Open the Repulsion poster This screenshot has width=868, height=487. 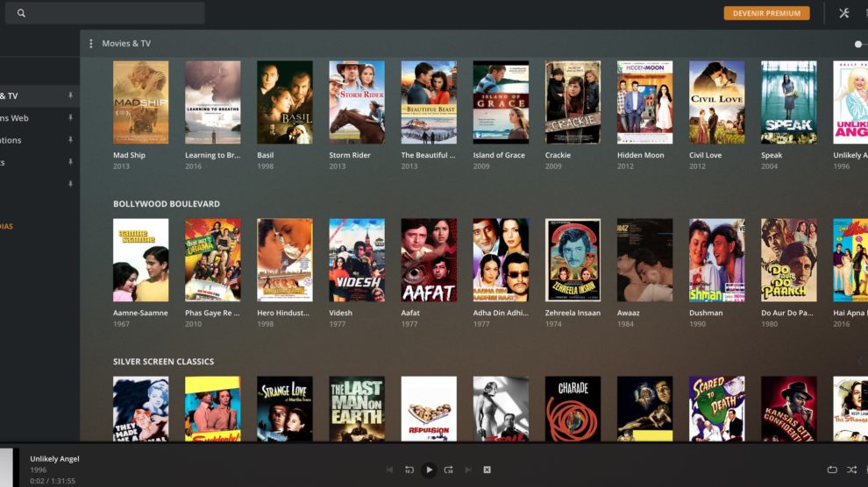click(x=429, y=409)
